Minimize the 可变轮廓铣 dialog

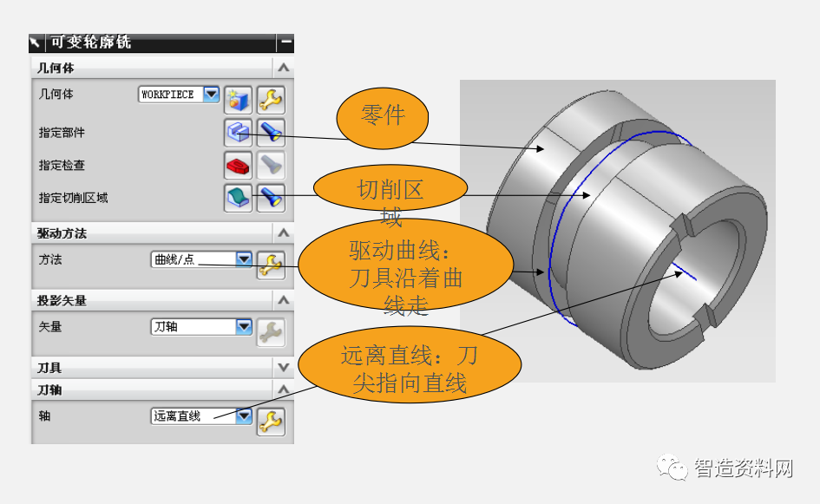(285, 39)
